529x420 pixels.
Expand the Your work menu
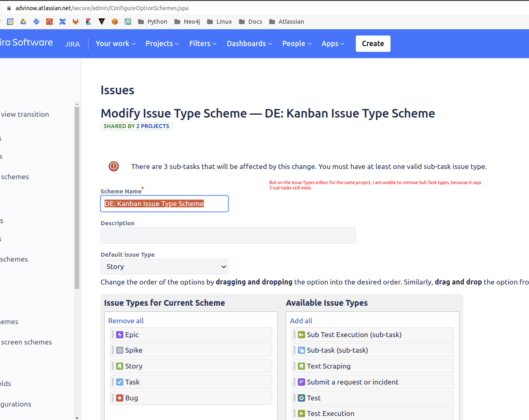[116, 44]
